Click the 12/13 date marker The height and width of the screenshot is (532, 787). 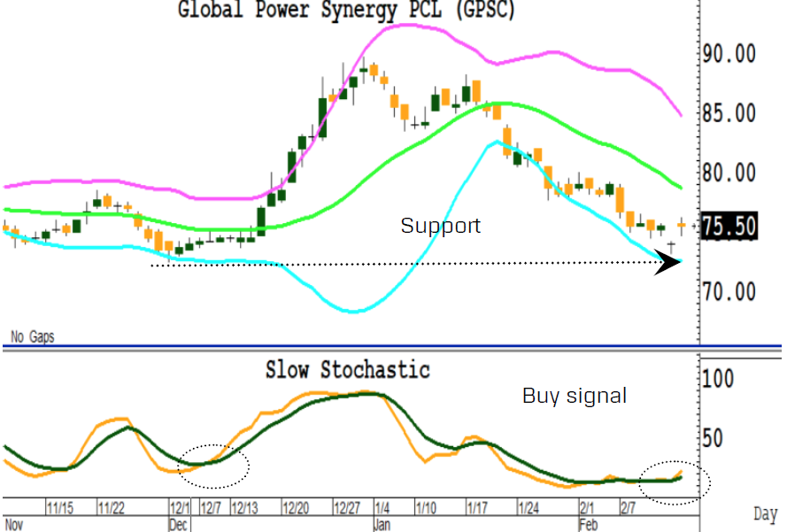click(244, 508)
